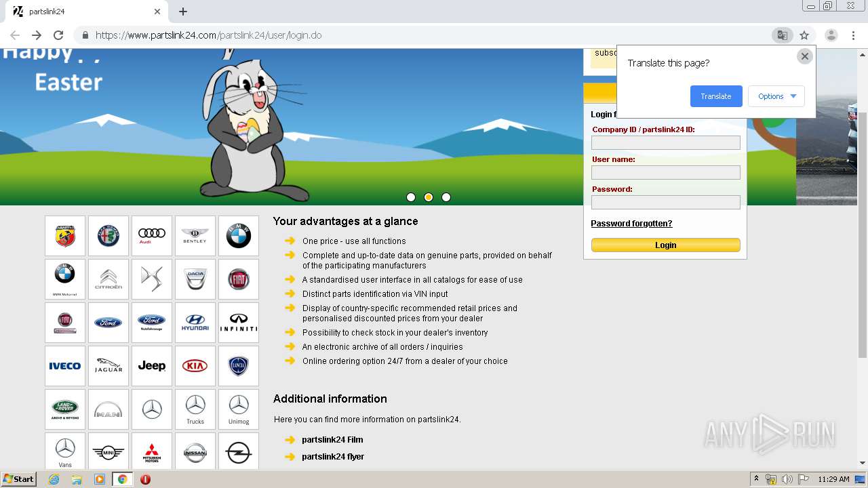Open the Land Rover brand logo
Viewport: 868px width, 488px height.
point(65,409)
